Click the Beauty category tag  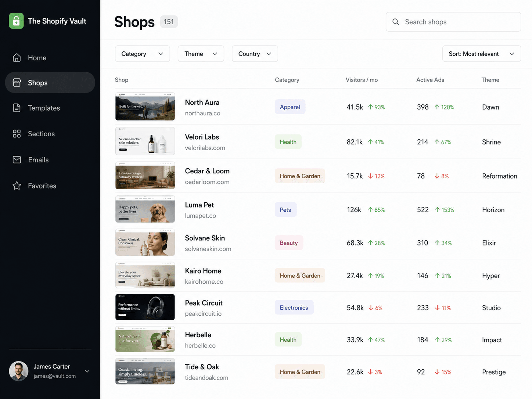[x=289, y=243]
